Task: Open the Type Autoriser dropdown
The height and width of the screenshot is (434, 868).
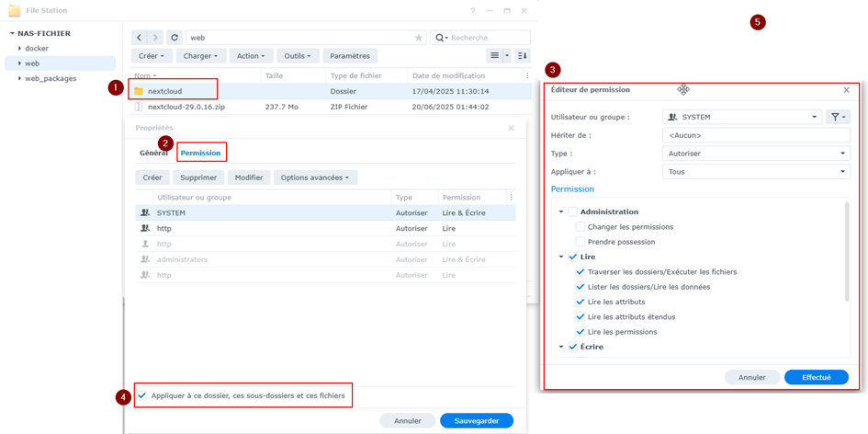Action: point(756,154)
